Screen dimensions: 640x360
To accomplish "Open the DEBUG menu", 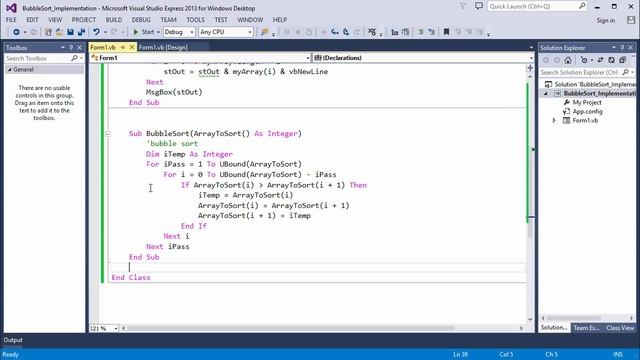I will coord(141,20).
